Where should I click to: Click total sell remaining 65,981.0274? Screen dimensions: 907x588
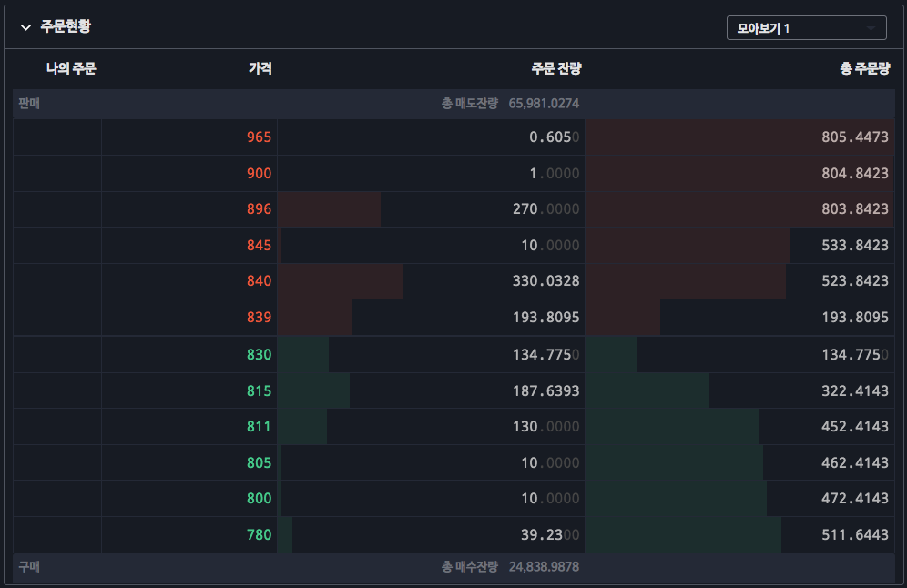pyautogui.click(x=544, y=104)
